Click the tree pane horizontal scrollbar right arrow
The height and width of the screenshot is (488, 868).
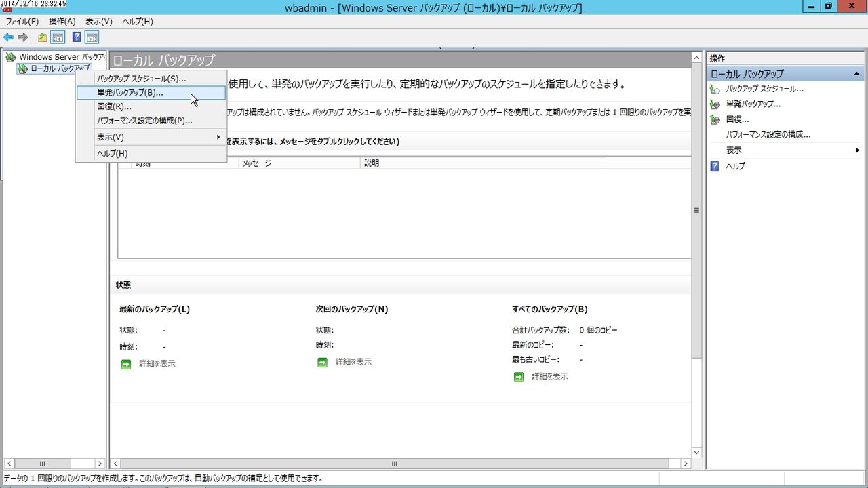click(x=100, y=464)
